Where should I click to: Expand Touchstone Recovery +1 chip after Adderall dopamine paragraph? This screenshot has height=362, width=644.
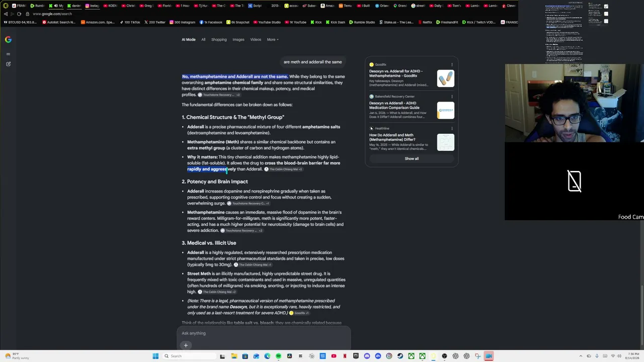(249, 204)
